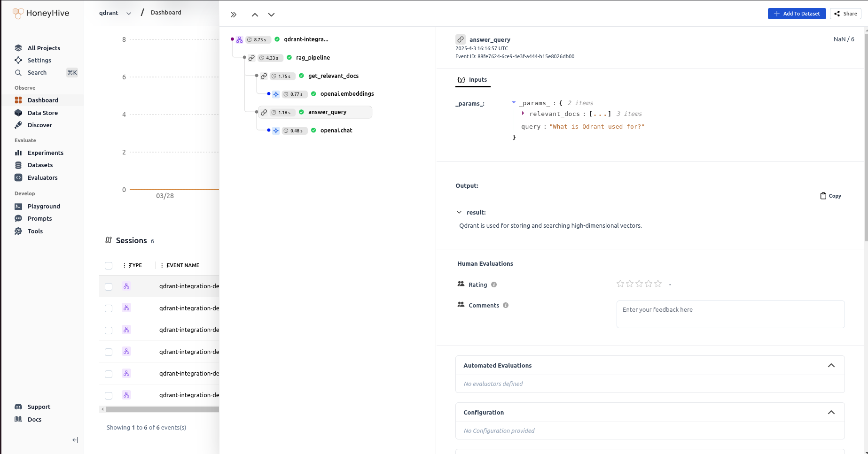Select get_relevant_docs trace node

click(x=333, y=76)
